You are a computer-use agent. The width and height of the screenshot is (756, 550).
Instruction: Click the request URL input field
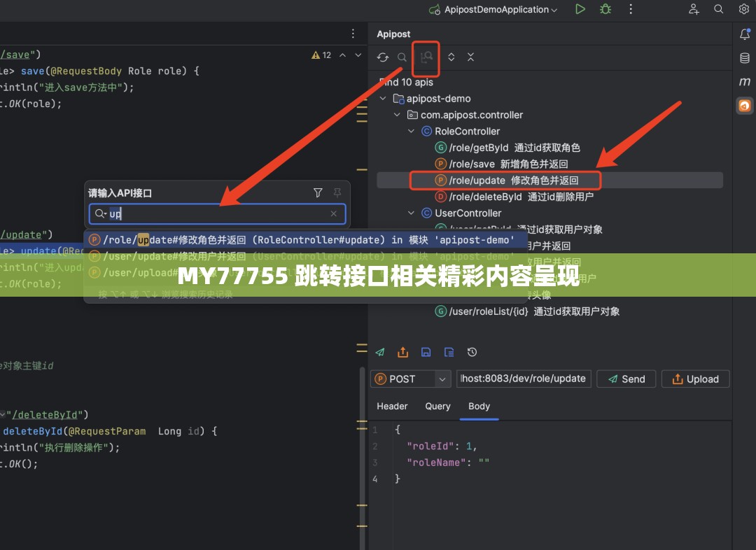coord(524,379)
